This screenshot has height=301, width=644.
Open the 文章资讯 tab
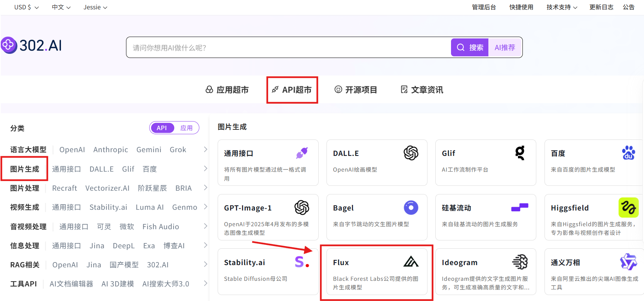(422, 90)
